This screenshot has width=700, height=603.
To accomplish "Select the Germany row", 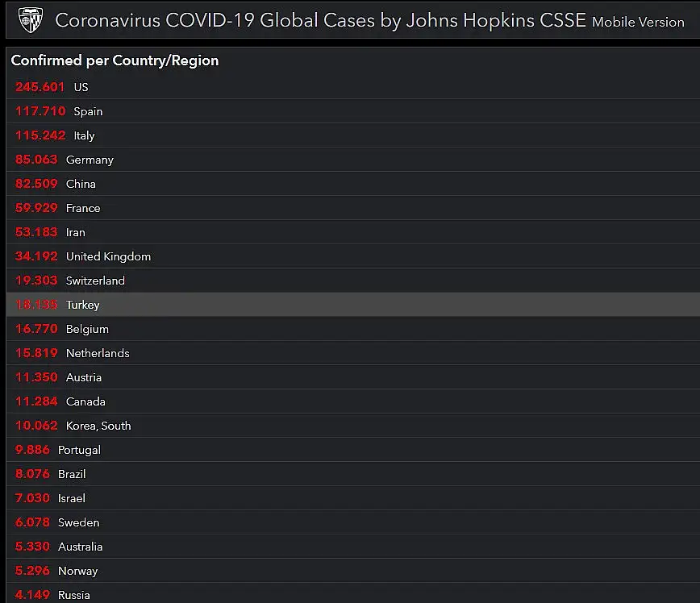I will pos(353,160).
